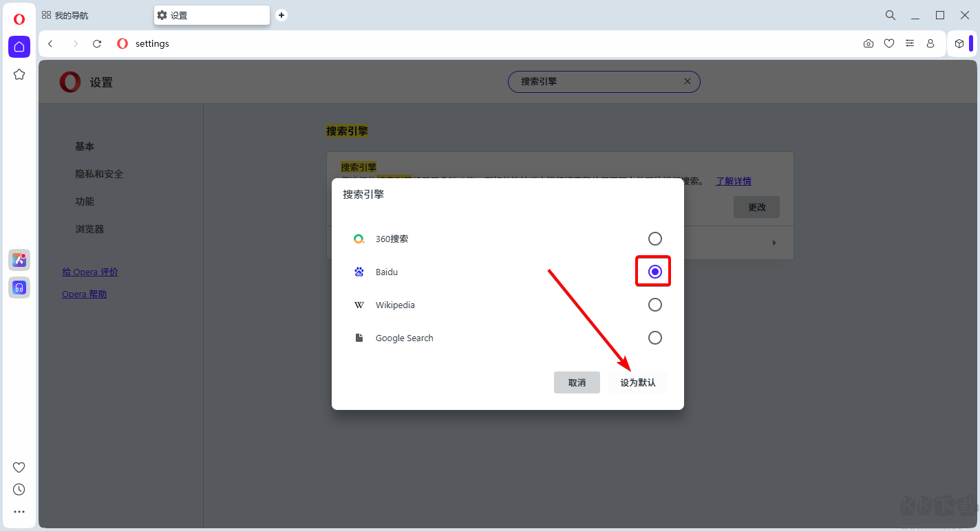This screenshot has height=531, width=980.
Task: Open Easy Setup with the sliders icon
Action: (x=909, y=43)
